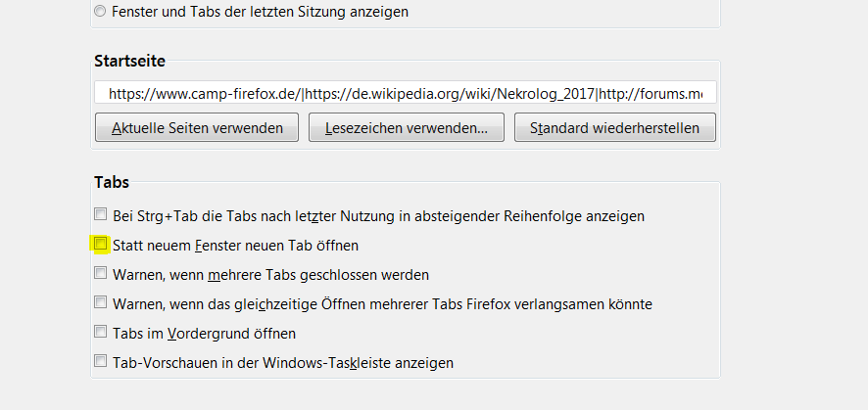
Task: Enable the warning checkbox about Firefox slowing down
Action: click(100, 303)
